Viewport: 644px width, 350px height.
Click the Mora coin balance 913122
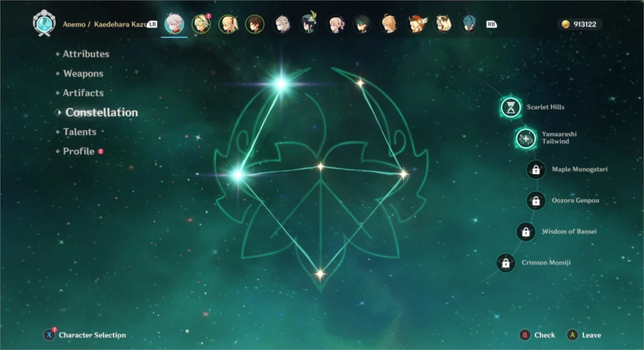[580, 24]
